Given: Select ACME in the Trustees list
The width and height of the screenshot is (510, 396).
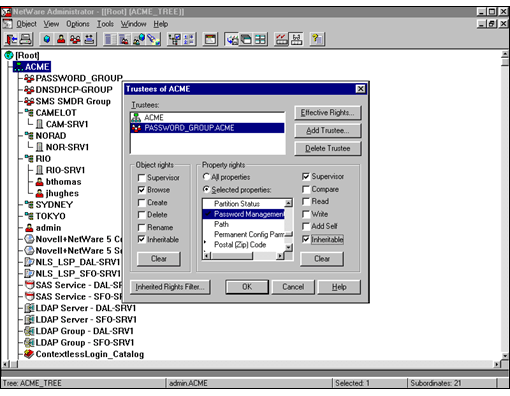Looking at the screenshot, I should click(x=207, y=117).
